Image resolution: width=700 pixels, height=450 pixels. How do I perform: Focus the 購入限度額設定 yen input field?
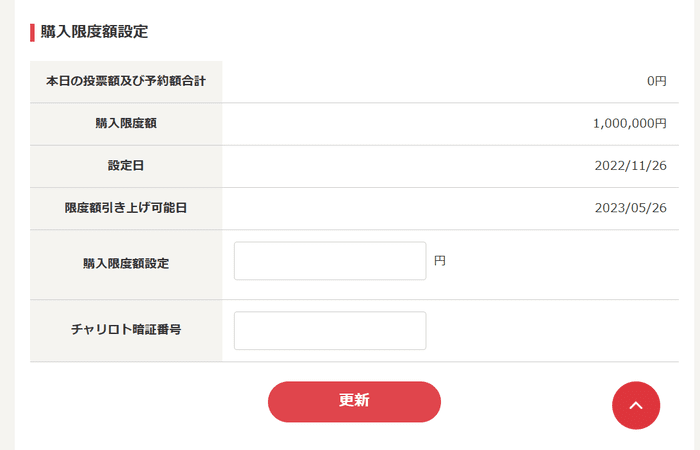(330, 261)
